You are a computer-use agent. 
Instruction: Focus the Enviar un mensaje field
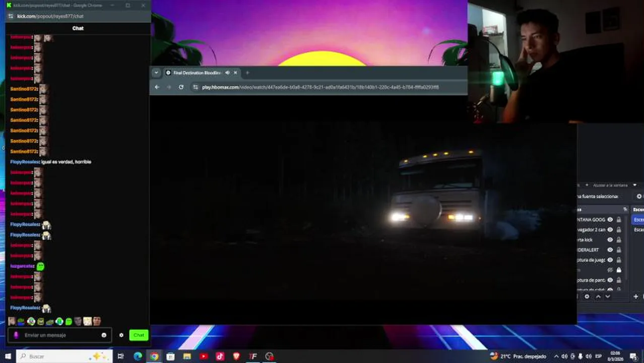[59, 335]
